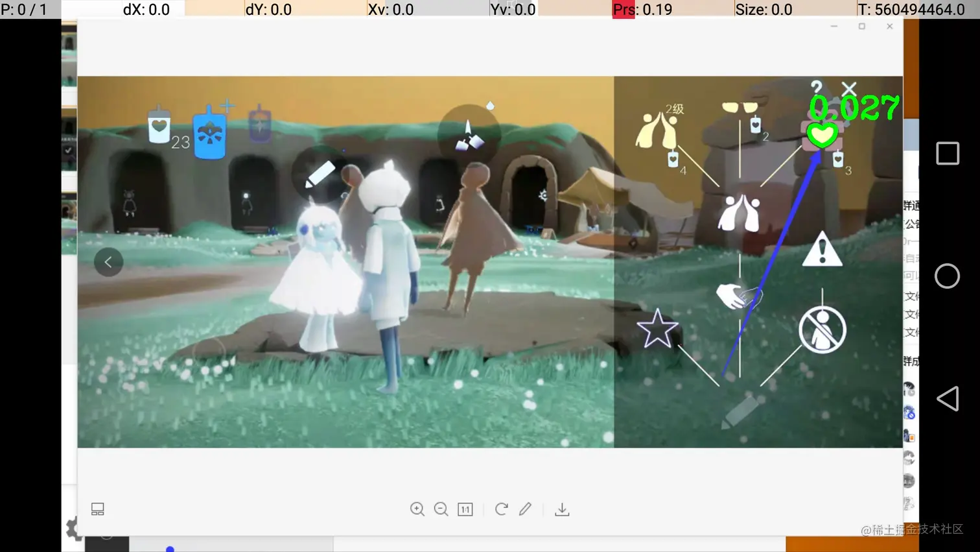
Task: Click the green heart node
Action: [822, 135]
